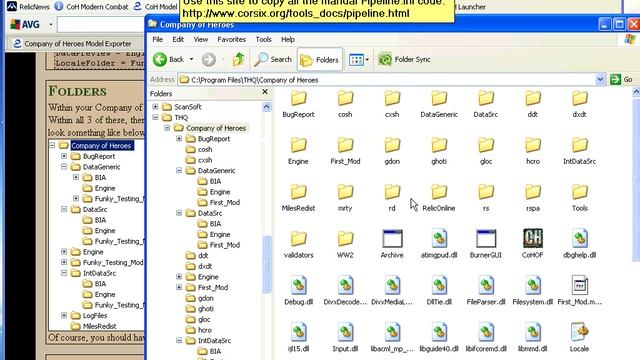Open the Search toolbar button

click(x=273, y=60)
